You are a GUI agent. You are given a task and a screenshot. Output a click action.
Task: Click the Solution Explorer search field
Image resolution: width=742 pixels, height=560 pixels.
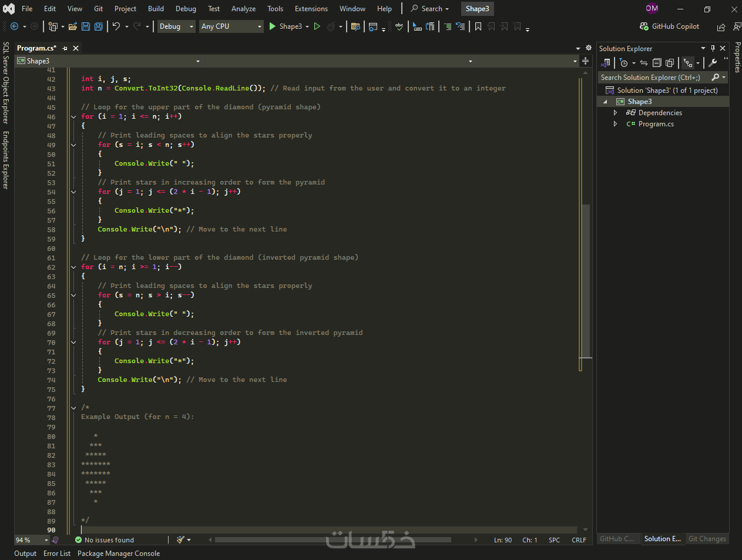tap(654, 78)
